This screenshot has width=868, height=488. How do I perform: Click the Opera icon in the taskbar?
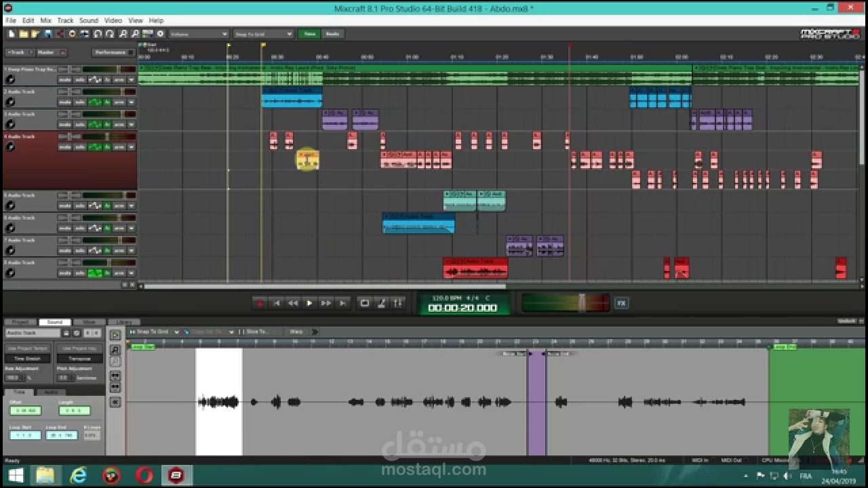(144, 476)
